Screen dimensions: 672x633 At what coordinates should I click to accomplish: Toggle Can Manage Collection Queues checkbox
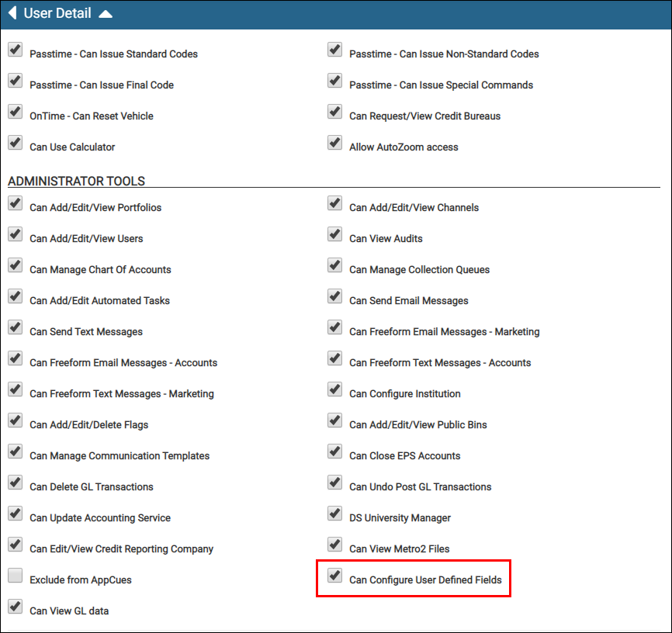coord(335,265)
